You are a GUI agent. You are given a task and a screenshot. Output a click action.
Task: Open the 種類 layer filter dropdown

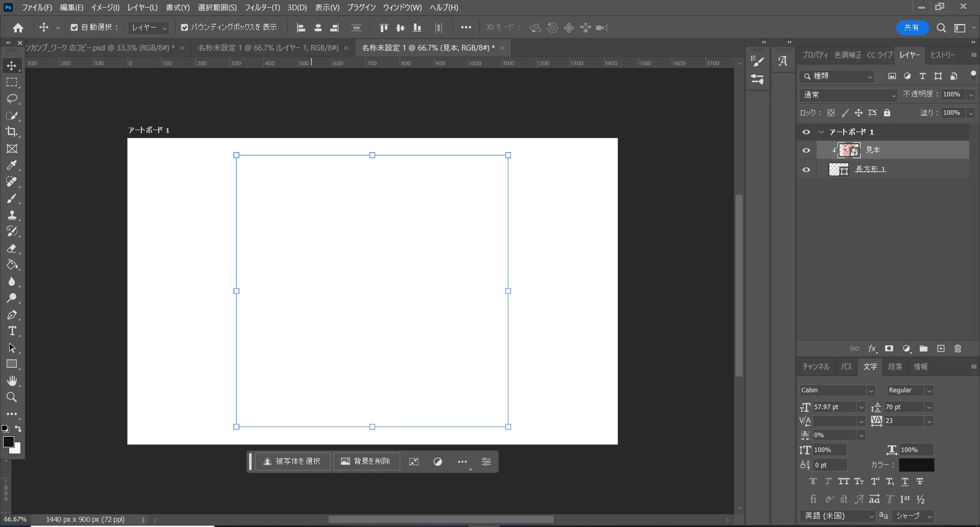[x=837, y=76]
